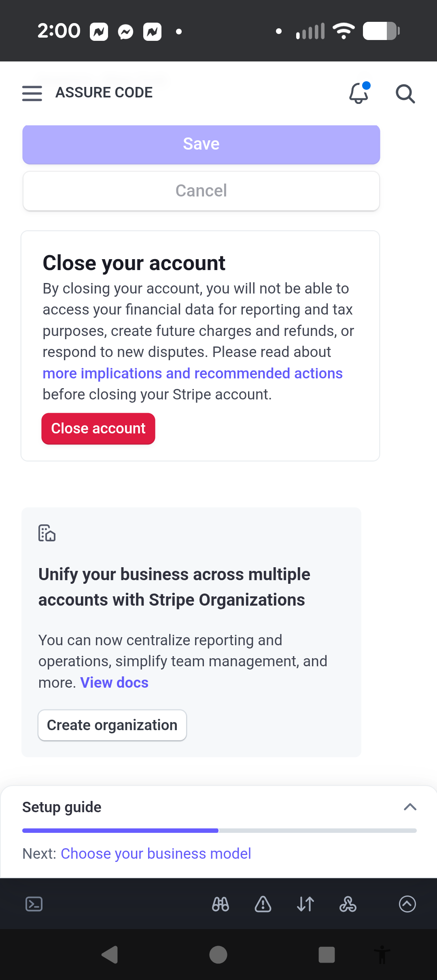Open View docs for Stripe Organizations

(114, 682)
